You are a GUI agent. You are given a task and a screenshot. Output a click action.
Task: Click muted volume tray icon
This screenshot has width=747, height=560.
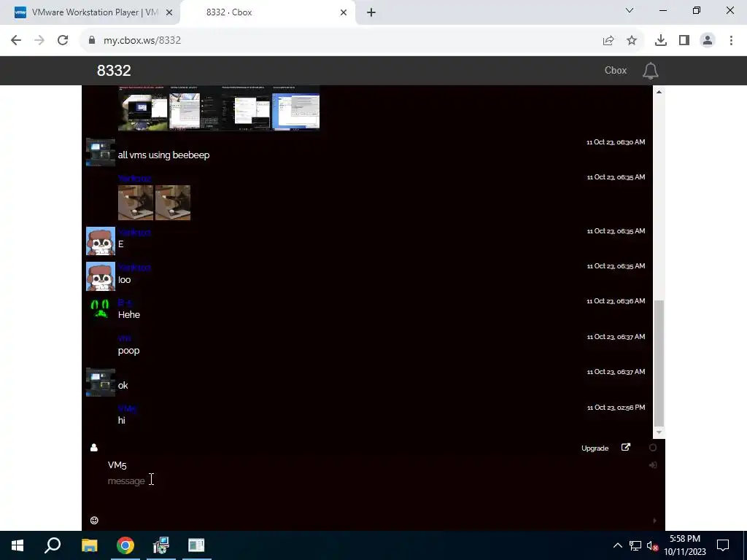[x=653, y=545]
